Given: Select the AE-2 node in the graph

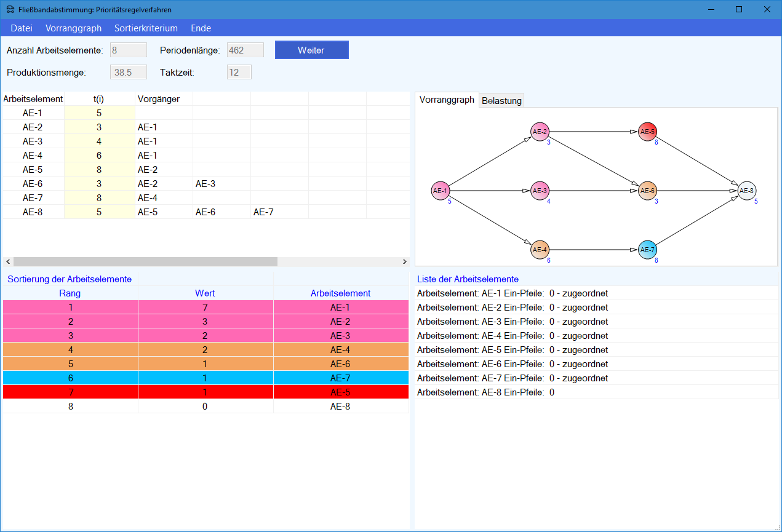Looking at the screenshot, I should coord(540,132).
